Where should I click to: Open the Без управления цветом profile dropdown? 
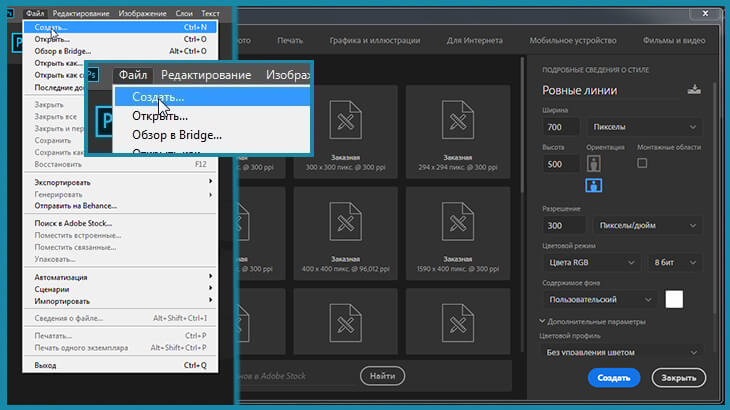tap(622, 352)
